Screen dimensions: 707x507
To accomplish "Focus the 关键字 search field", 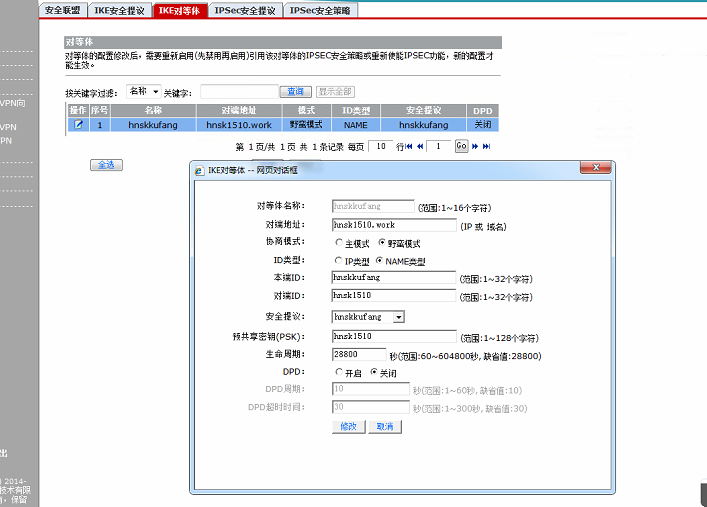I will tap(239, 92).
